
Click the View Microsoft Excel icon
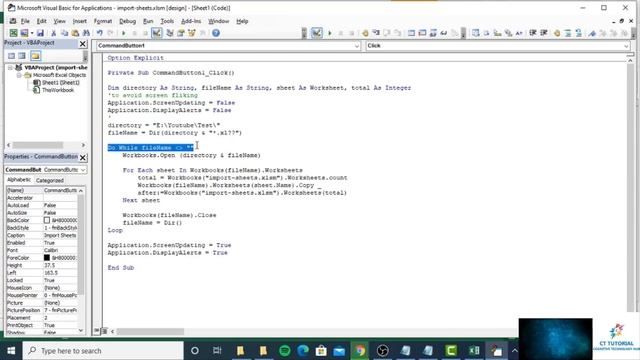(13, 33)
